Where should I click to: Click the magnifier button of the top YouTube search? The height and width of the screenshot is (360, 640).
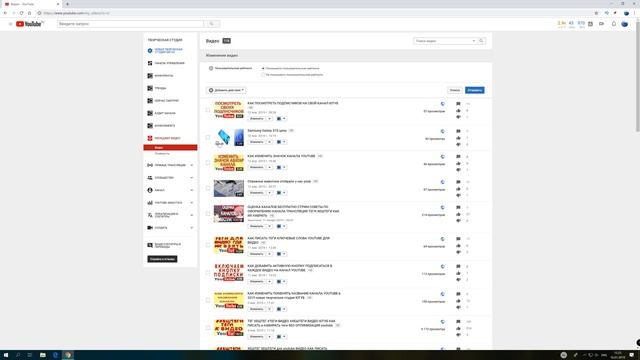click(211, 24)
